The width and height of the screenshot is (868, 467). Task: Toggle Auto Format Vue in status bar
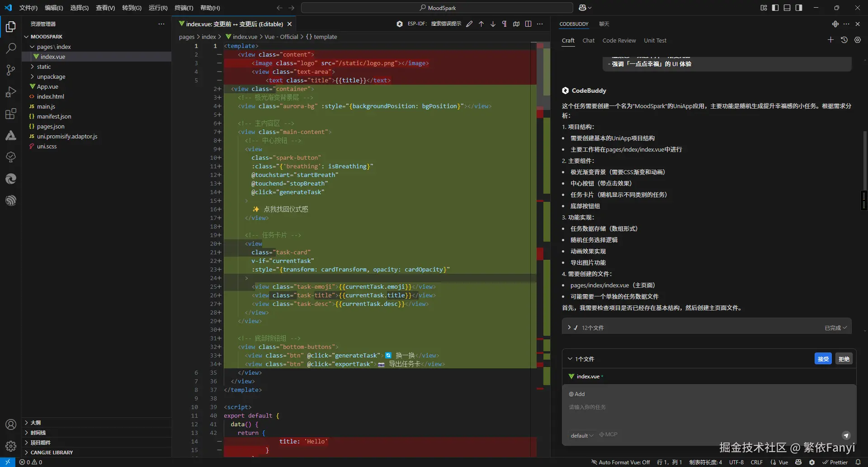point(621,462)
